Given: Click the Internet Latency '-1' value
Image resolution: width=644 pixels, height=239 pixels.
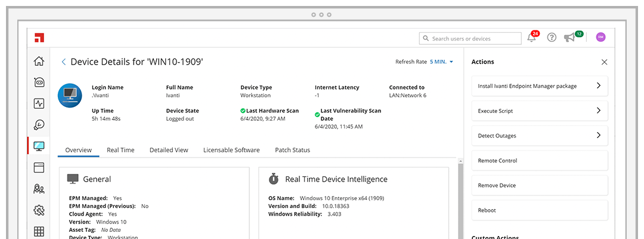Looking at the screenshot, I should tap(317, 96).
